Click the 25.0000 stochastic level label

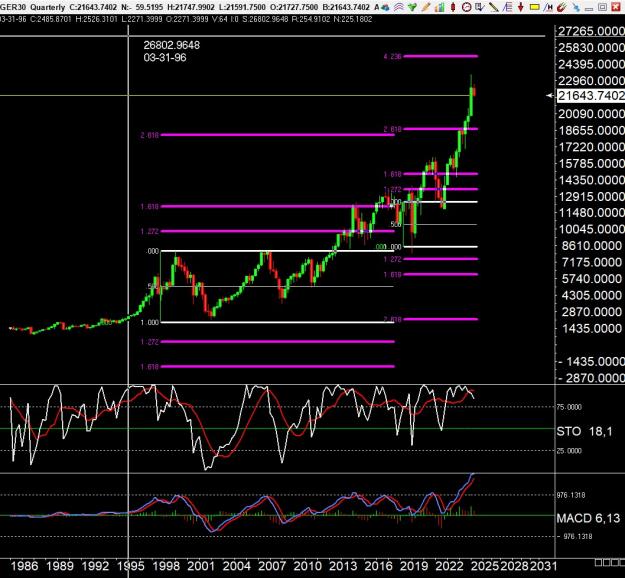click(x=569, y=450)
